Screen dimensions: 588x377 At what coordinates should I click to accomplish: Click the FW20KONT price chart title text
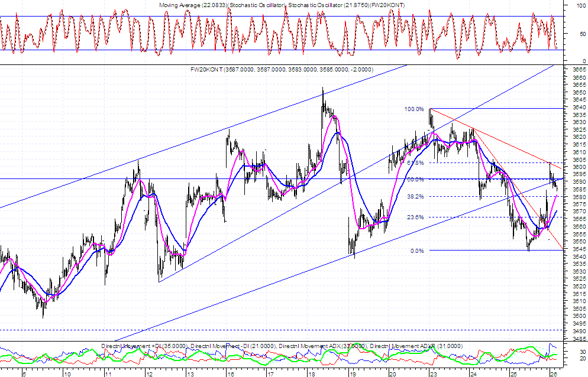[x=282, y=69]
